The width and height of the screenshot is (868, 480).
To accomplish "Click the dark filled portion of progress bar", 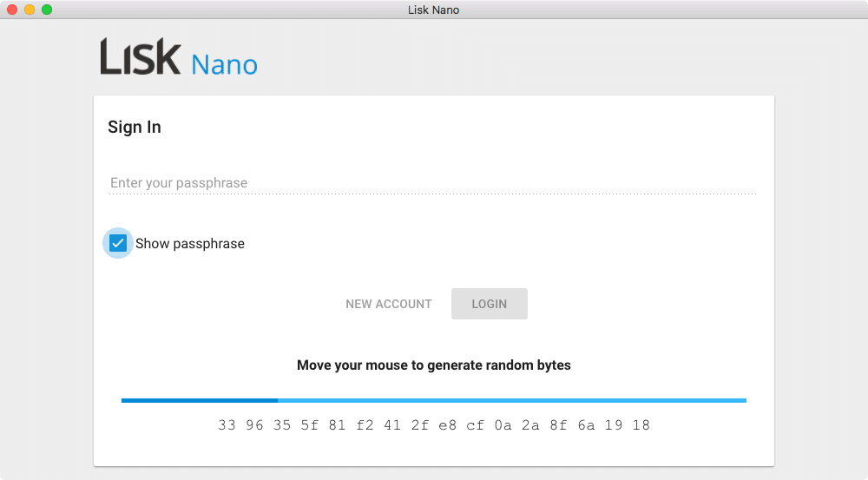I will point(200,400).
